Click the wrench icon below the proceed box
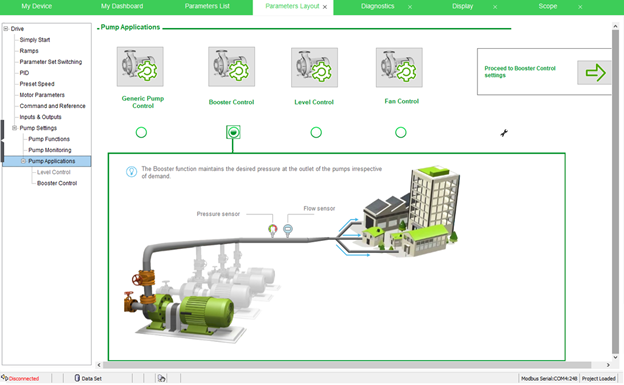This screenshot has width=624, height=385. click(x=504, y=133)
